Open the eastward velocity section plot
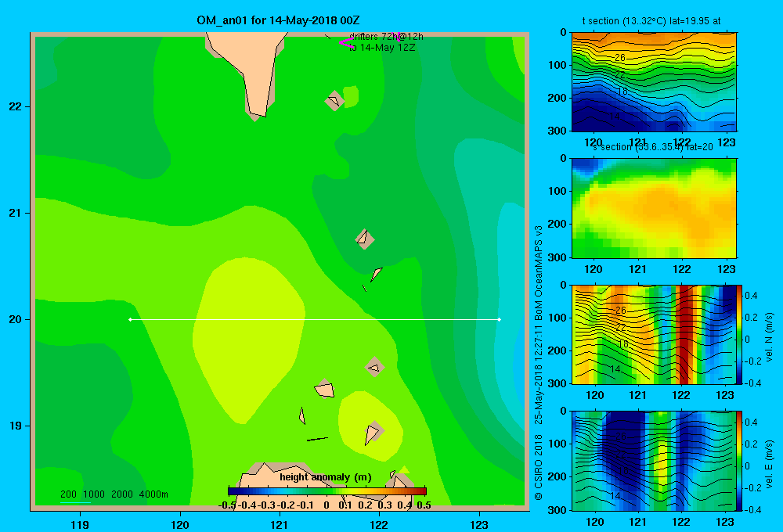Viewport: 783px width, 532px height. click(x=654, y=461)
